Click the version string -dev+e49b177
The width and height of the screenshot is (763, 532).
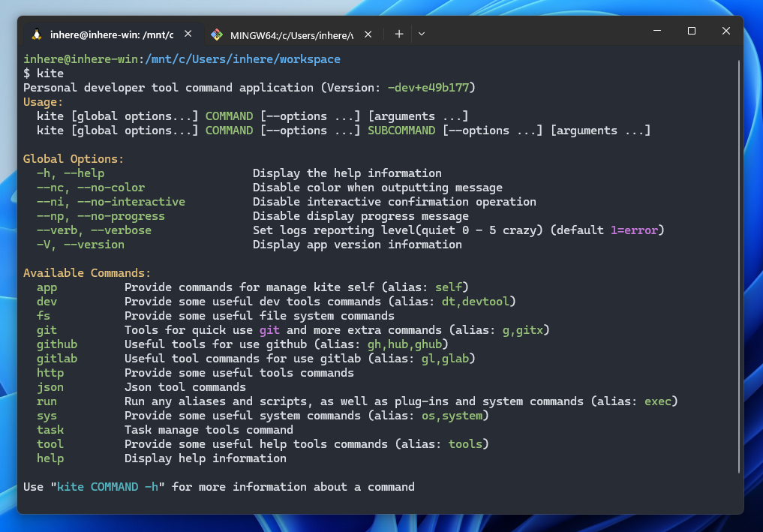pos(428,88)
